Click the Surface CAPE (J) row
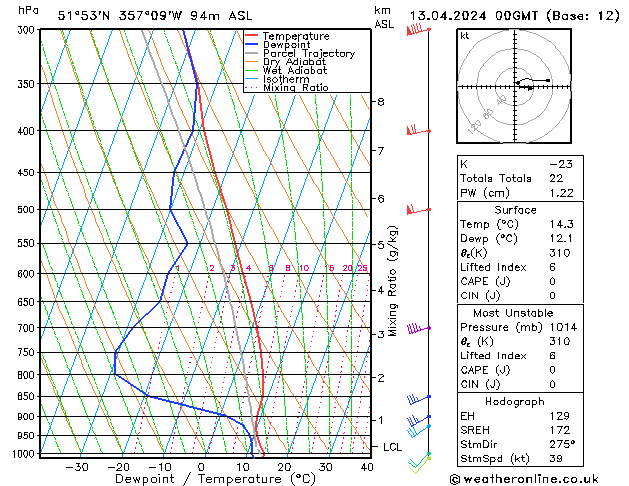629x486 pixels. (x=520, y=281)
